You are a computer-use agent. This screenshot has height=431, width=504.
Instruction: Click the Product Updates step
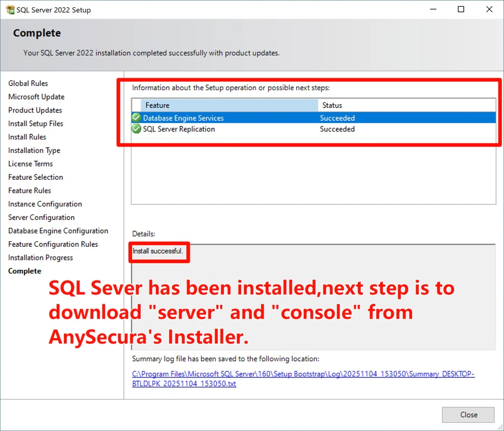pos(35,110)
